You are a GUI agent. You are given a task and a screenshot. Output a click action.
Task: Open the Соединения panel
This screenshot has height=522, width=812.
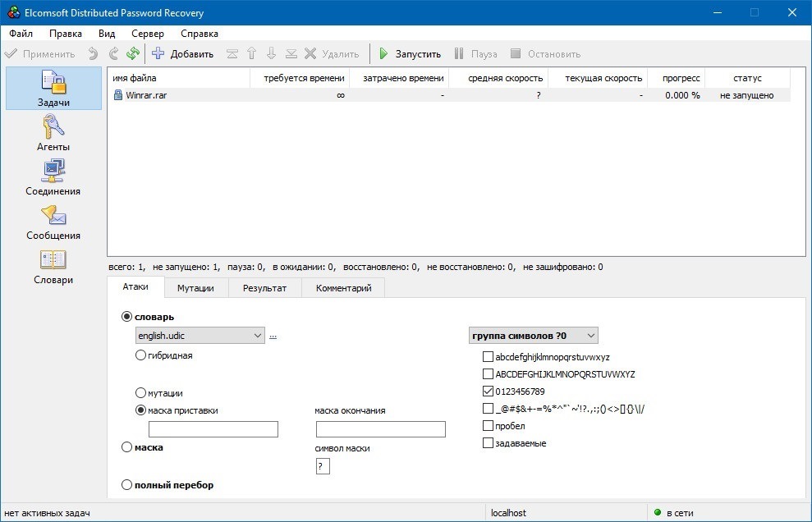click(53, 177)
